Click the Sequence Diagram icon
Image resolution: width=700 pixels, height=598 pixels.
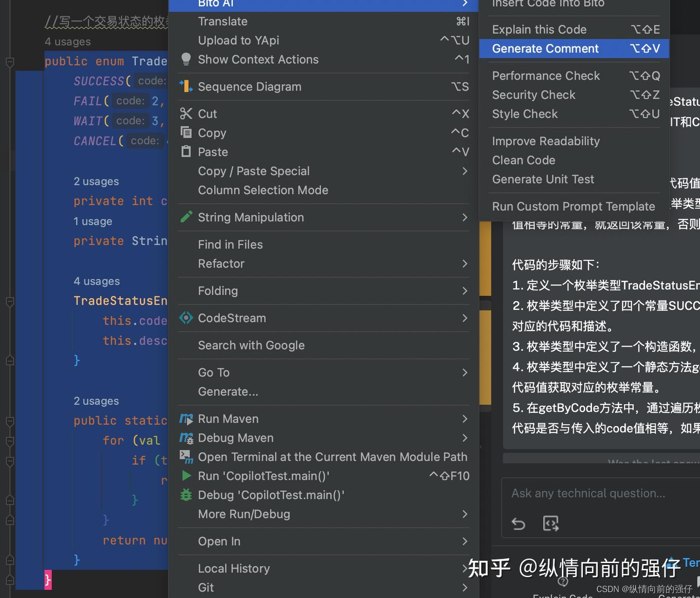(x=186, y=86)
